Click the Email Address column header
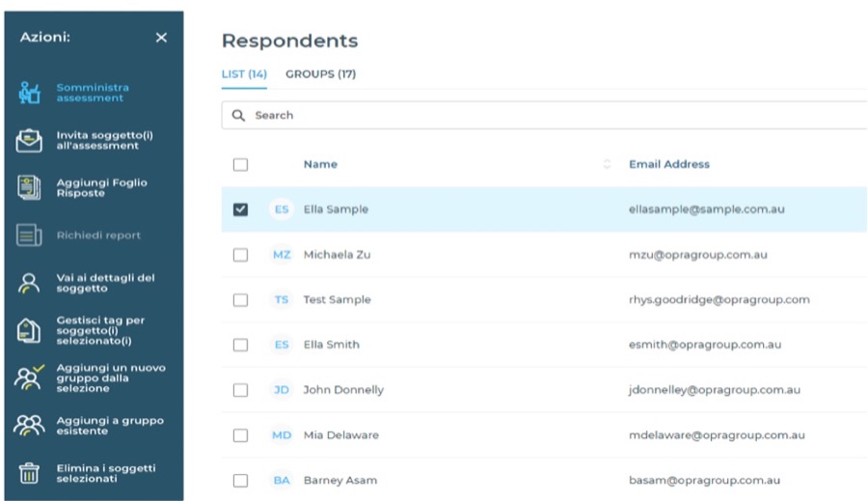Screen dimensions: 868x501 tap(668, 164)
